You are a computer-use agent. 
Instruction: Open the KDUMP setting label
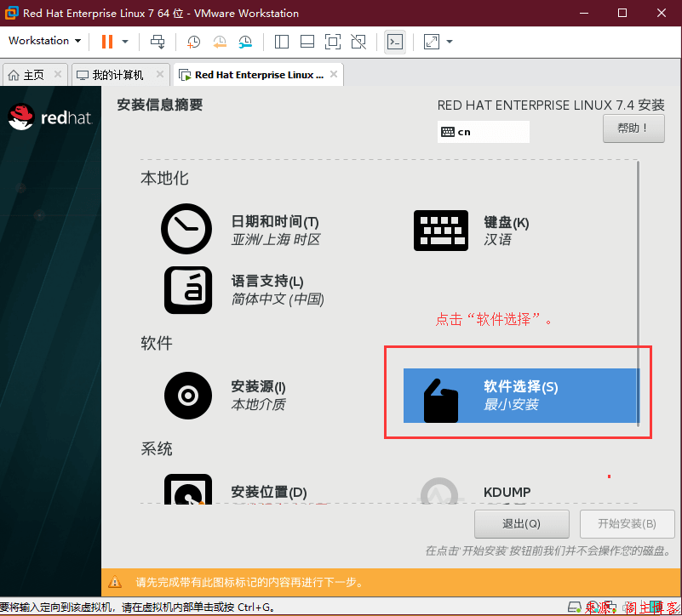tap(507, 492)
